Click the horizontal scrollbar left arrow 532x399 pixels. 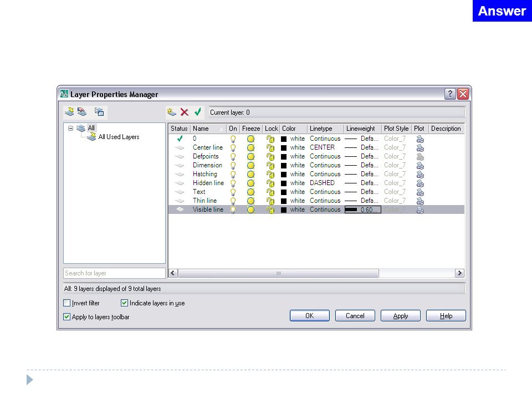(x=173, y=273)
